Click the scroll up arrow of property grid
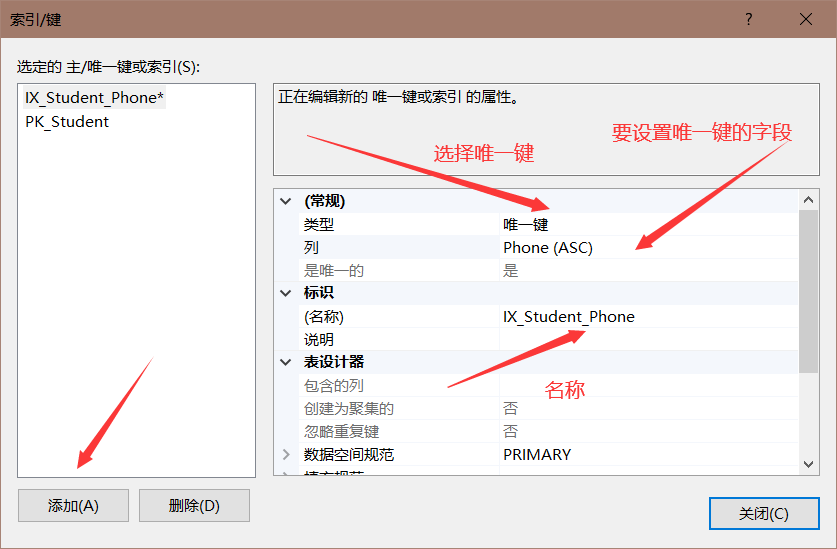The height and width of the screenshot is (549, 837). (x=808, y=200)
